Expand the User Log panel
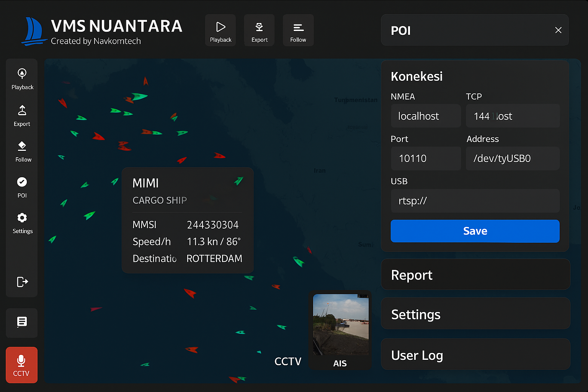Image resolution: width=588 pixels, height=392 pixels. click(x=475, y=354)
